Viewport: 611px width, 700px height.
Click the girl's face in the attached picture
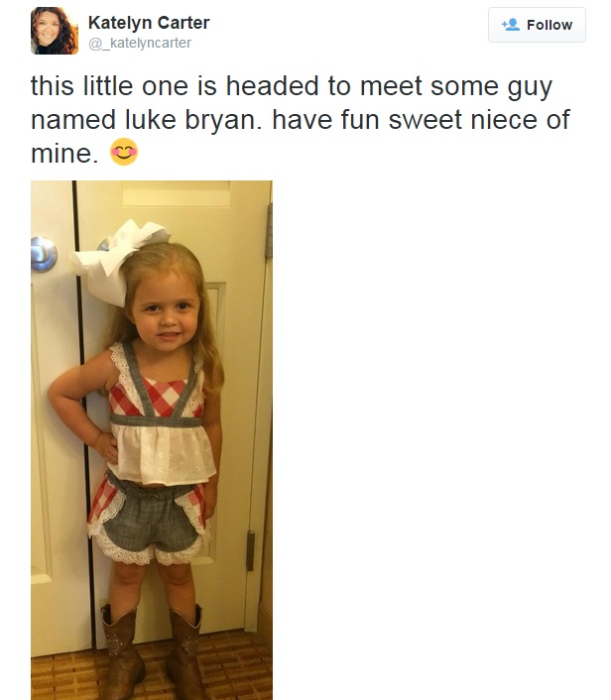click(x=167, y=310)
